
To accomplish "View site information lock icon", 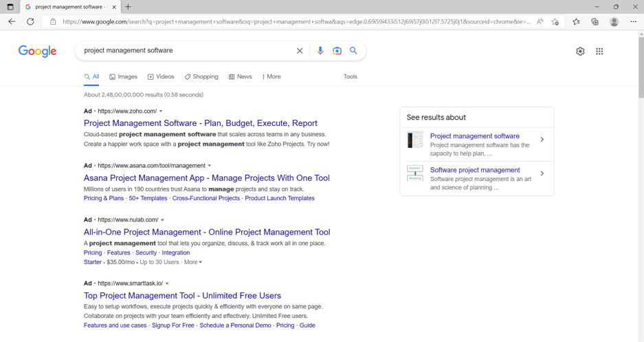I will pos(53,22).
